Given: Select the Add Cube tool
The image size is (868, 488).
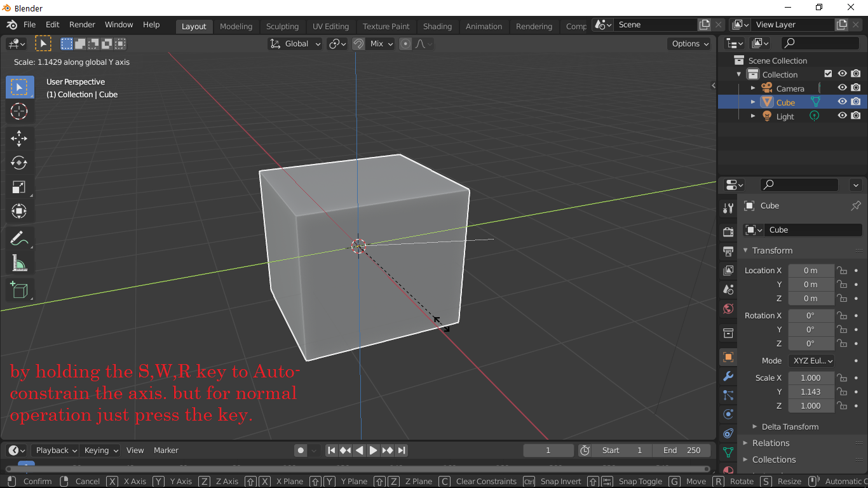Looking at the screenshot, I should click(x=19, y=290).
